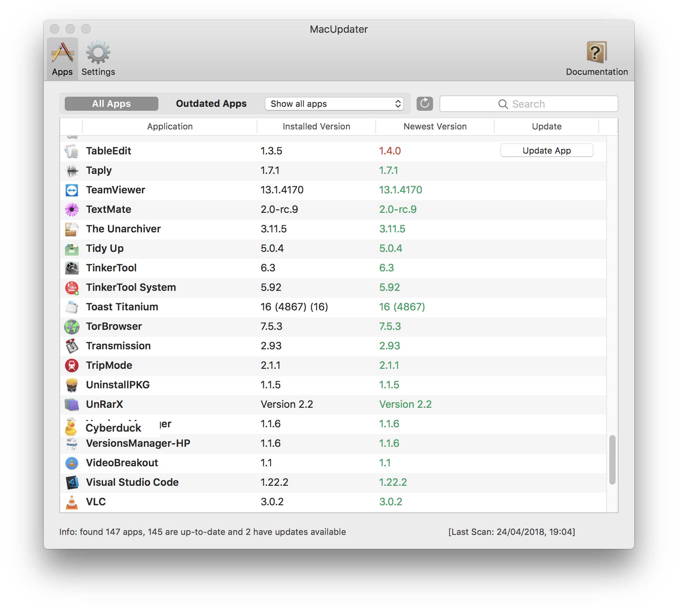Image resolution: width=678 pixels, height=616 pixels.
Task: Click the TorBrowser globe icon
Action: (72, 326)
